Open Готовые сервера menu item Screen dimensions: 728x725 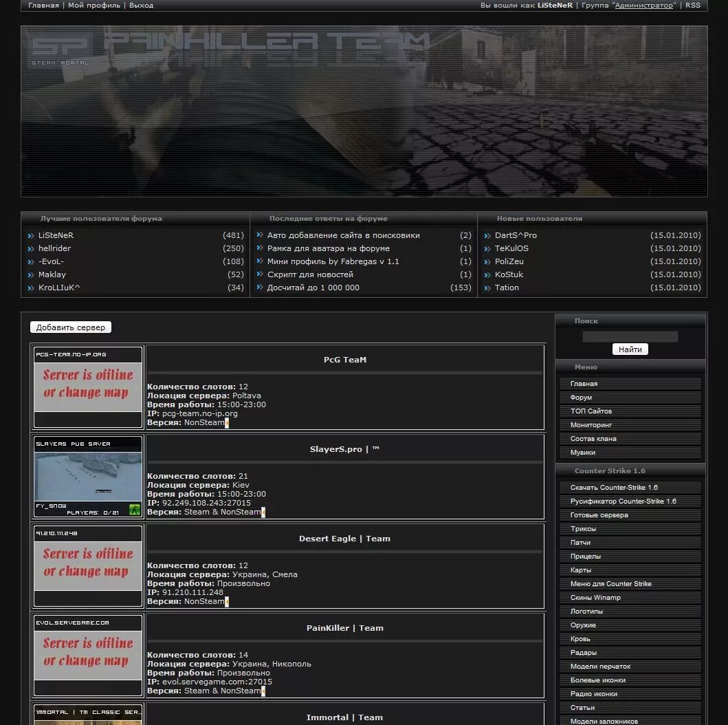630,515
